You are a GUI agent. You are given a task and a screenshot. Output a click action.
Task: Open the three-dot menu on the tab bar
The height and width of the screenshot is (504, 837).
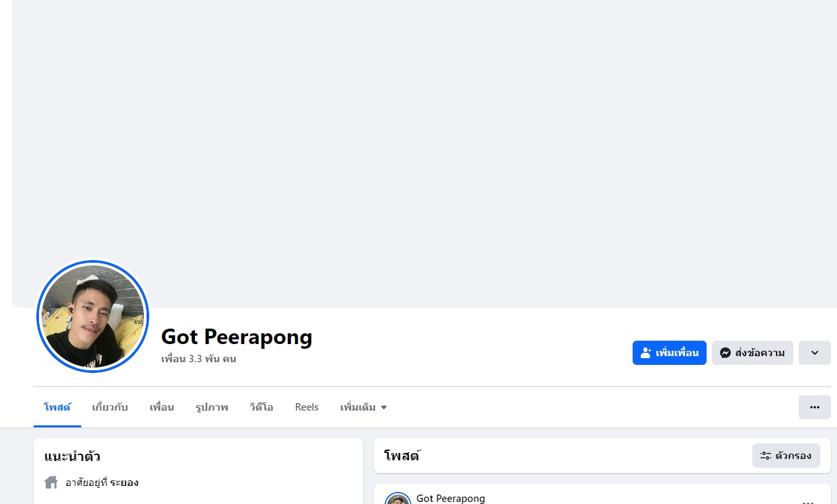(814, 407)
